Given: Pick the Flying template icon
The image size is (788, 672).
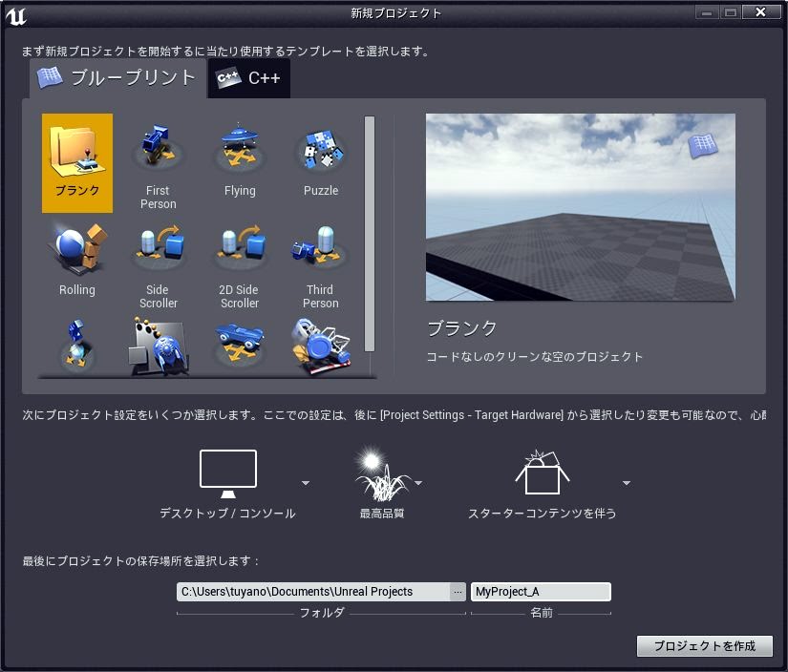Looking at the screenshot, I should point(240,151).
